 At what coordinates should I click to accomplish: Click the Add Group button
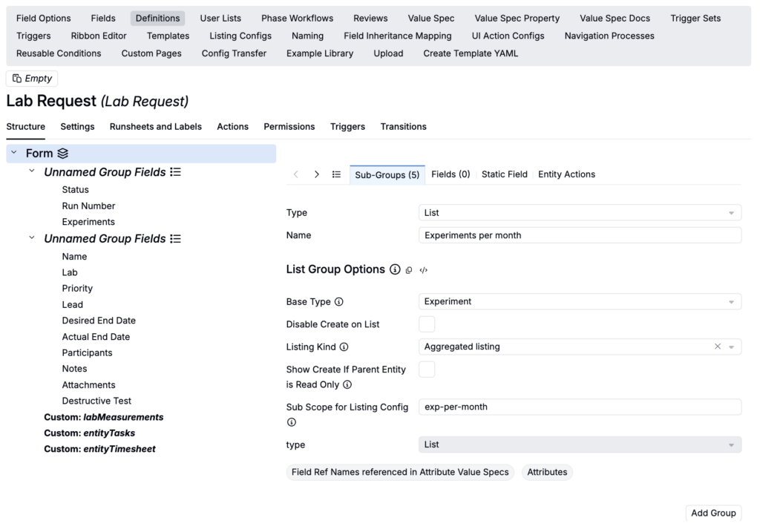click(x=713, y=513)
